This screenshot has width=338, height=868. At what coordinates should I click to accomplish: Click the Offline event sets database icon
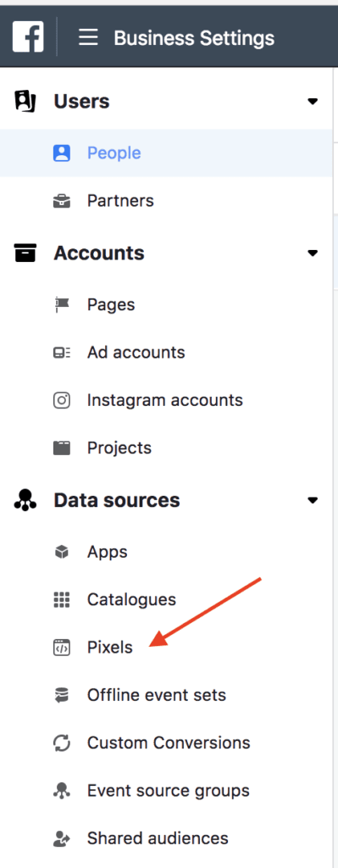(x=61, y=695)
